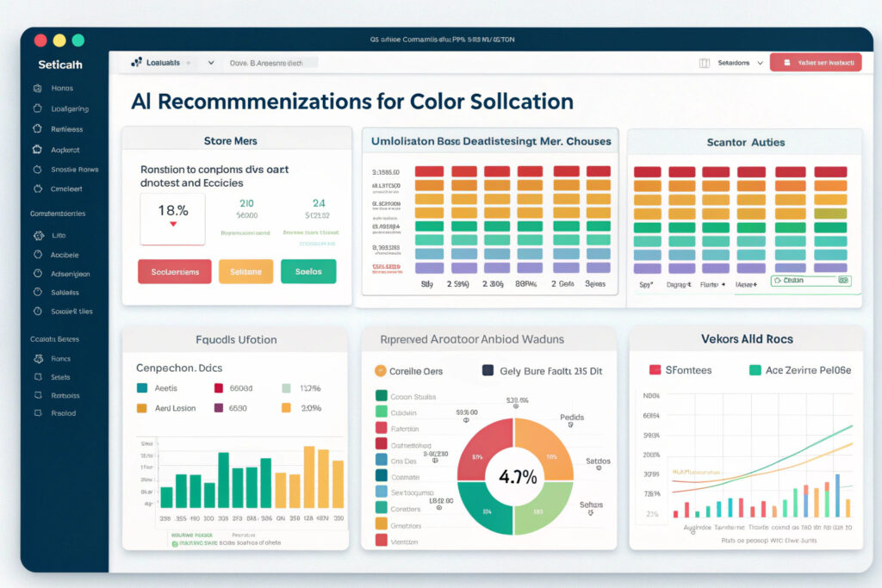Expand the Loaluabts dropdown chevron
The width and height of the screenshot is (882, 588).
click(211, 63)
